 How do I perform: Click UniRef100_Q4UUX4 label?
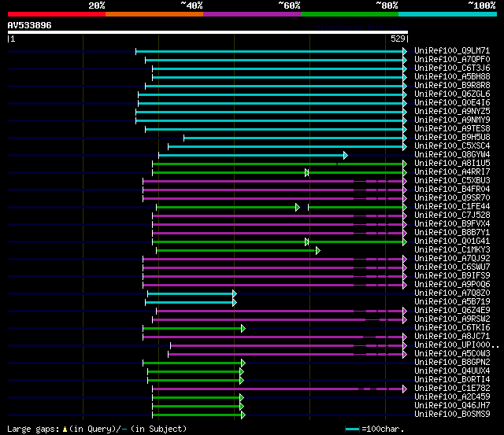click(452, 371)
